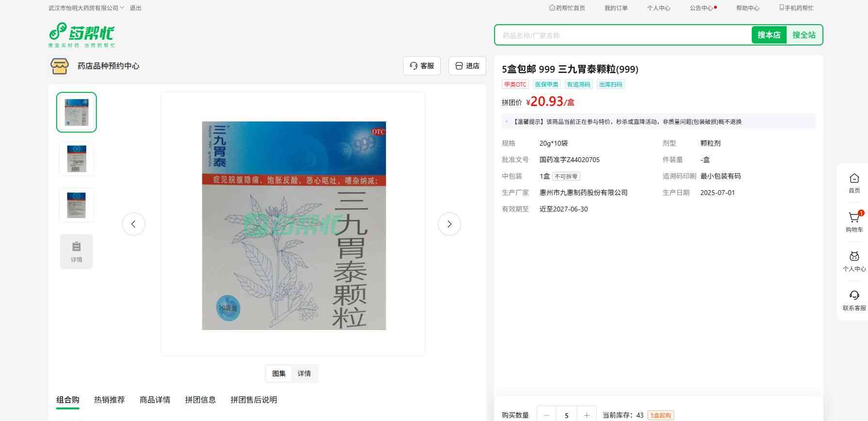Screen dimensions: 868x421
Task: Focus the drug name search field
Action: coord(622,35)
